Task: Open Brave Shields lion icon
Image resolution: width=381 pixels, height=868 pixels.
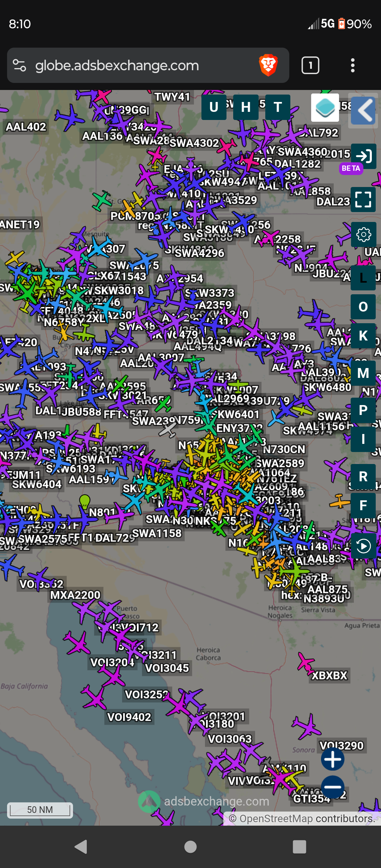Action: pos(268,65)
